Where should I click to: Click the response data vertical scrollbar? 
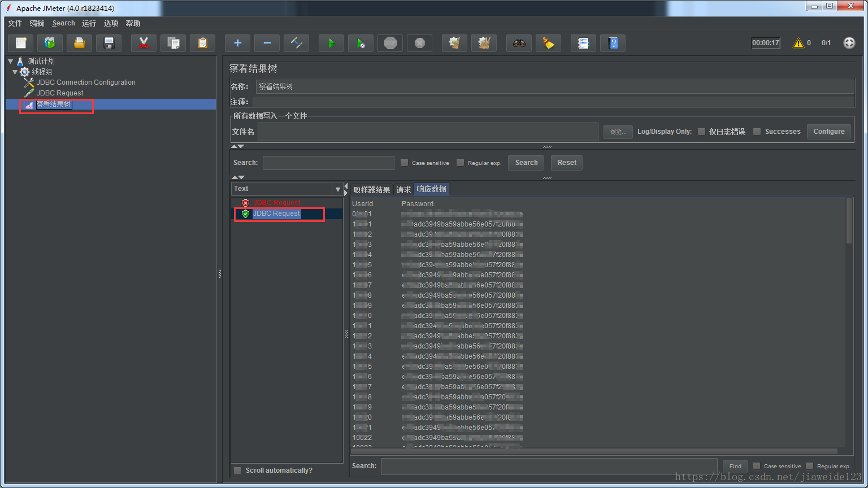[x=849, y=220]
